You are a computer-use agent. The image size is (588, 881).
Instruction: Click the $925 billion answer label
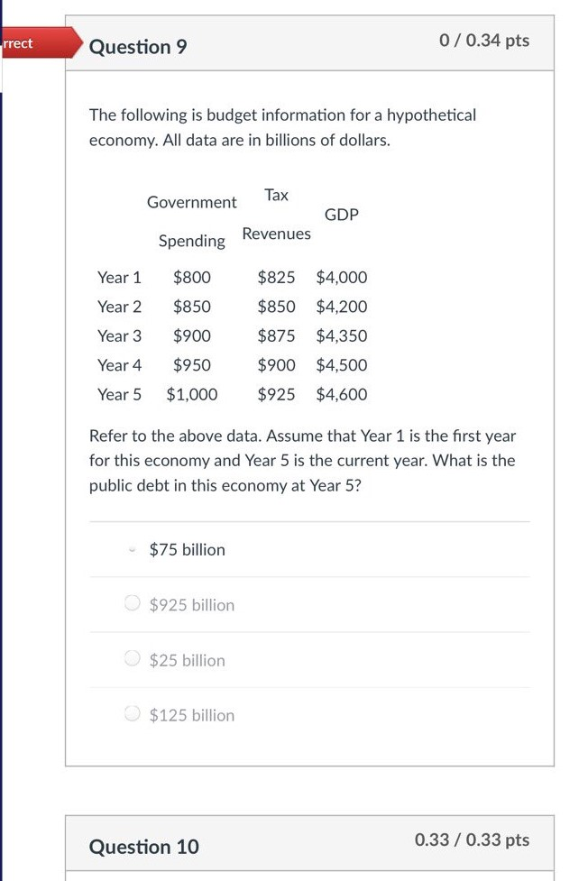[191, 605]
